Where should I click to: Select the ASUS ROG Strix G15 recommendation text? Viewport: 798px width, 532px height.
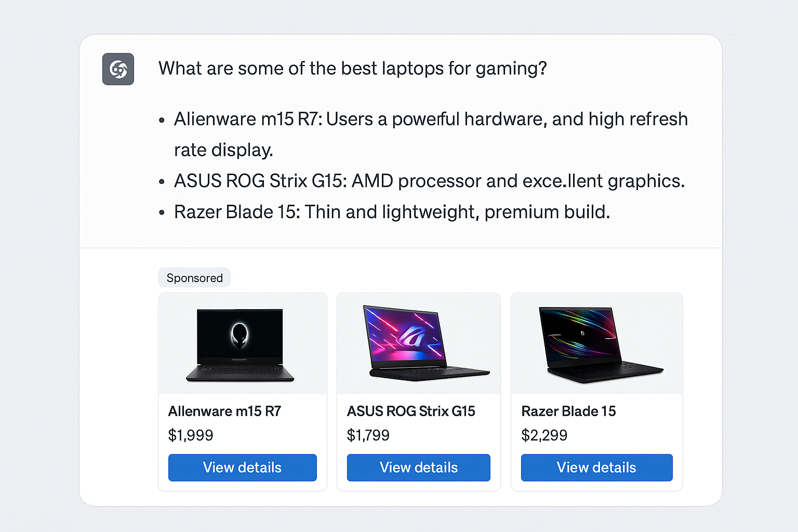tap(429, 181)
